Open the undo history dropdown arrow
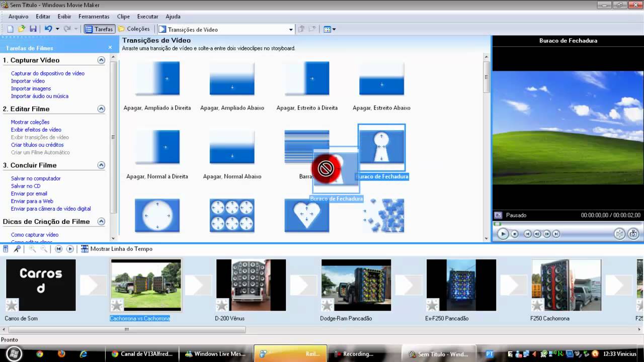644x362 pixels. click(x=57, y=29)
